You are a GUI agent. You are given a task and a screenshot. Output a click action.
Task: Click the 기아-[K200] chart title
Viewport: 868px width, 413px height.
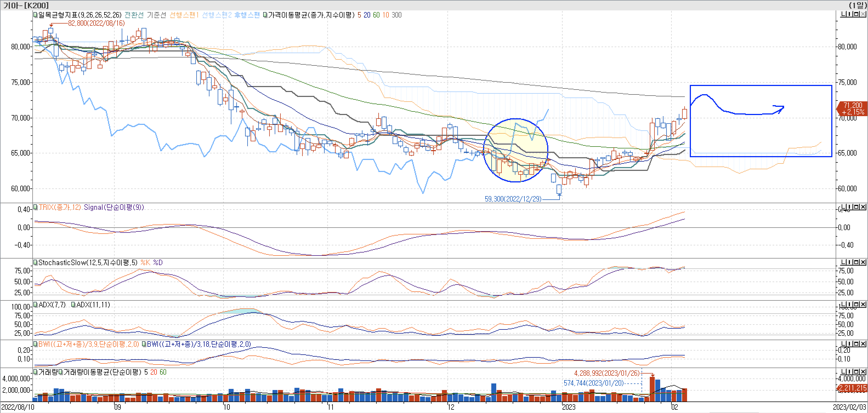[x=26, y=5]
